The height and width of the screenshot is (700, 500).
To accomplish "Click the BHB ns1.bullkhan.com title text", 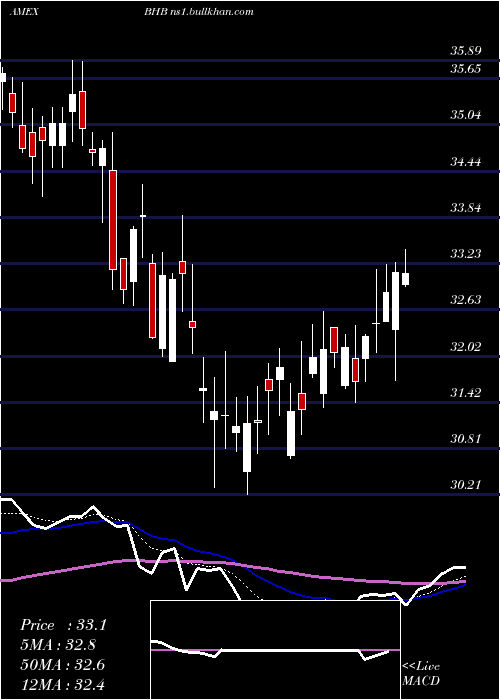I will tap(199, 12).
